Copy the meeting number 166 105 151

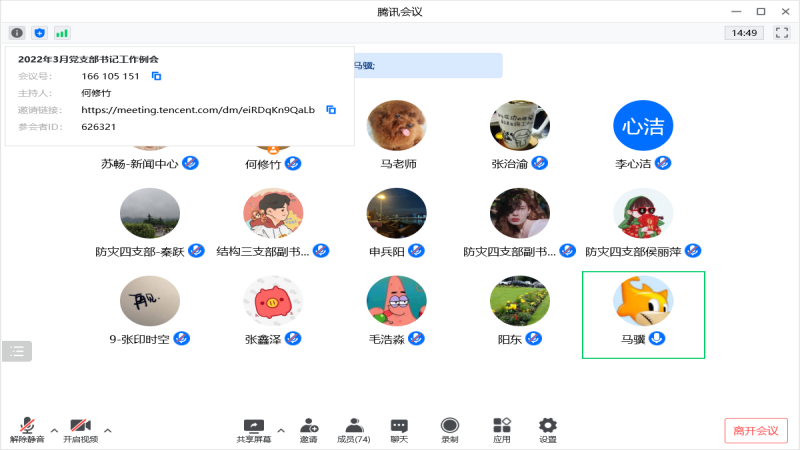[157, 76]
